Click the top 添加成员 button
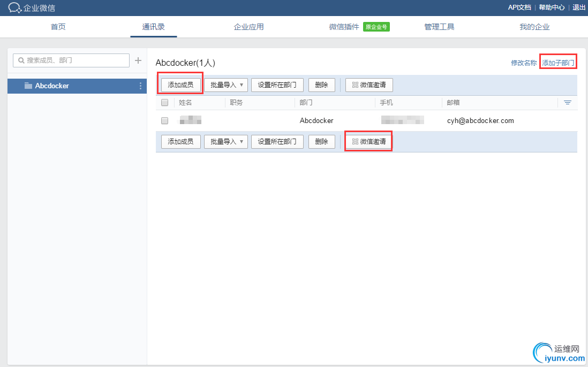588x367 pixels. coord(181,85)
